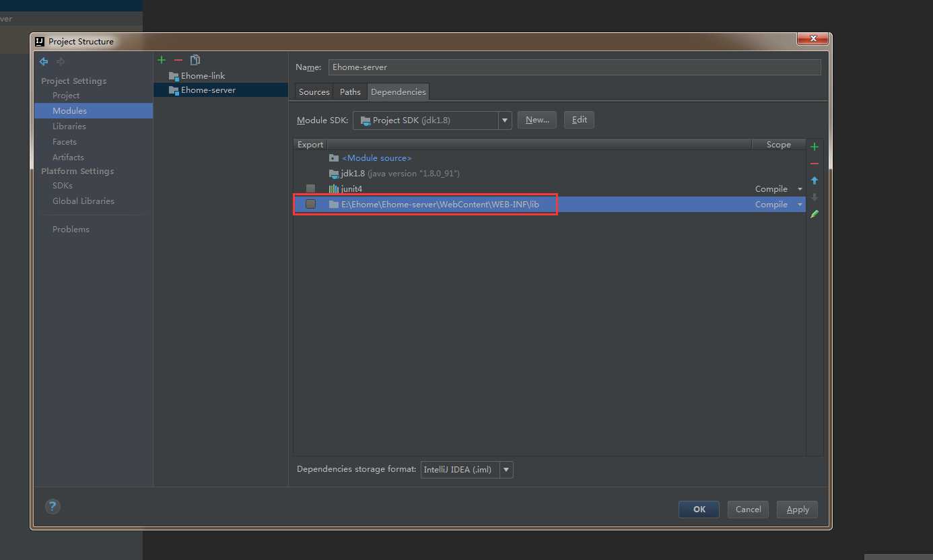Click the forward navigation arrow

(61, 61)
